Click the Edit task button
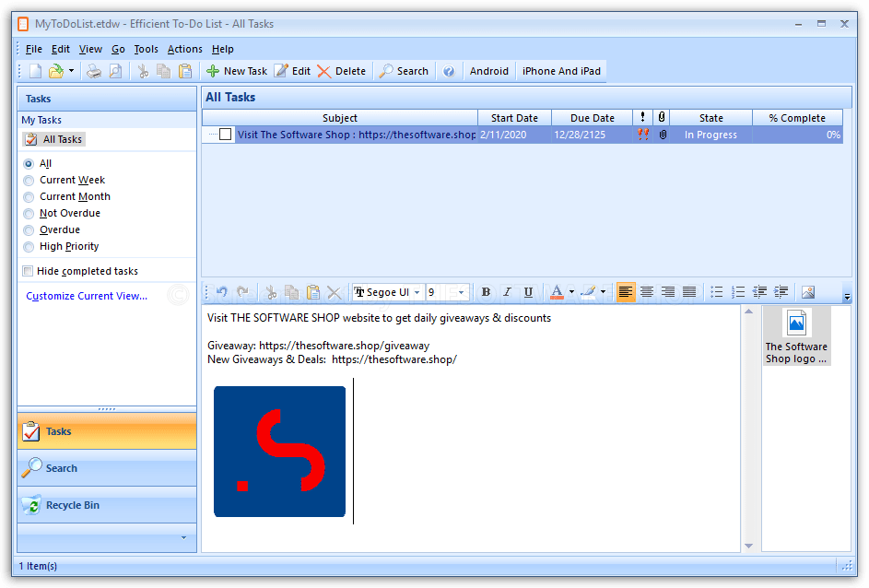 tap(293, 71)
